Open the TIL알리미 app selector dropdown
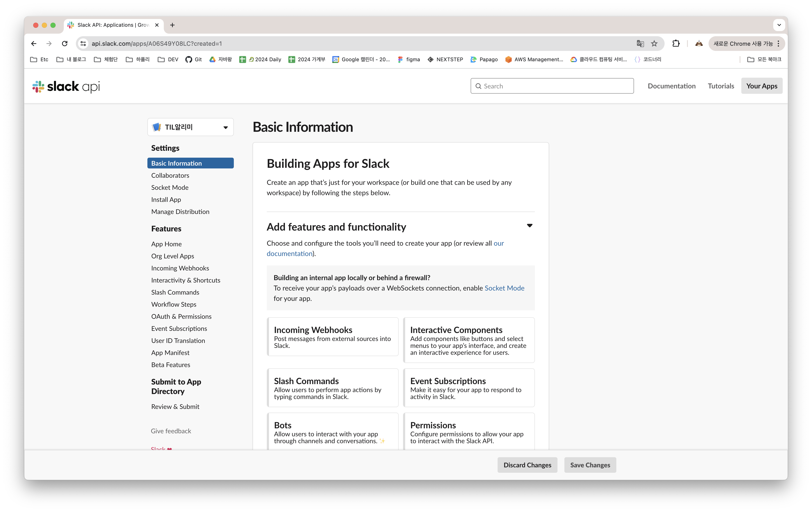The width and height of the screenshot is (812, 512). click(191, 127)
